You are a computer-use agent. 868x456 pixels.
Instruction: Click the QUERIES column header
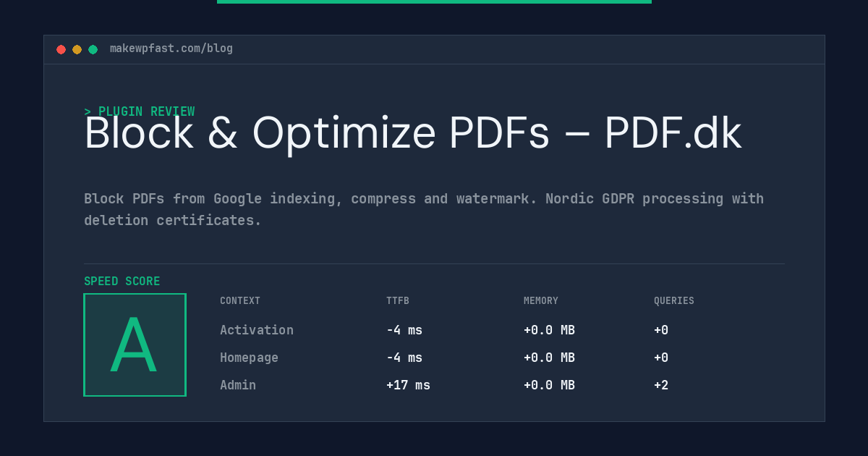click(x=674, y=301)
